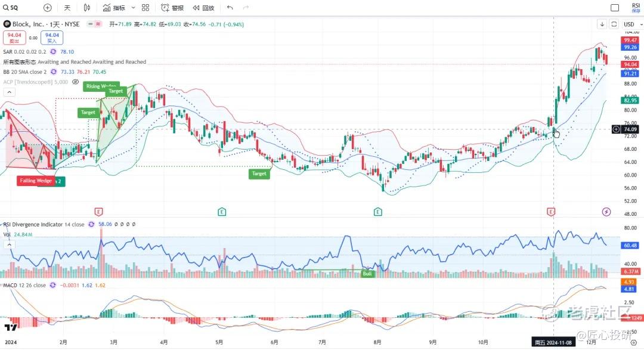Open the USD currency dropdown
Screen dimensions: 644x350
[x=633, y=24]
